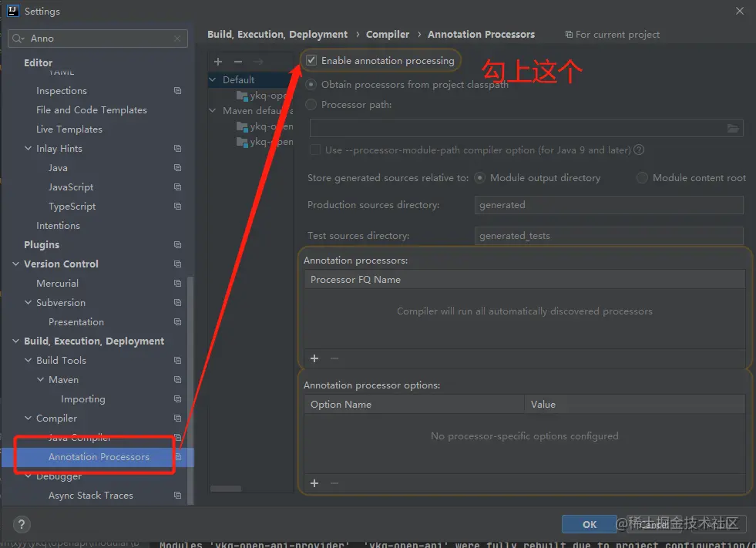The image size is (756, 548).
Task: Collapse the Default profile node
Action: (213, 79)
